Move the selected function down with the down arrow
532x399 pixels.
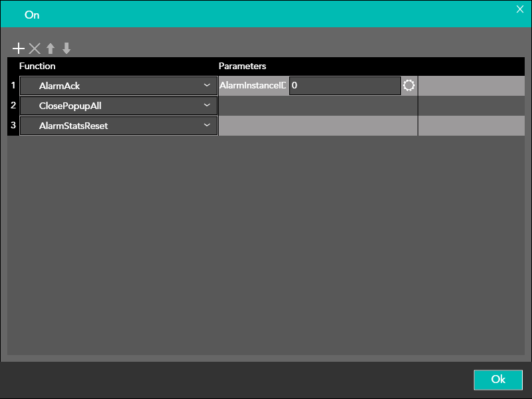[66, 49]
